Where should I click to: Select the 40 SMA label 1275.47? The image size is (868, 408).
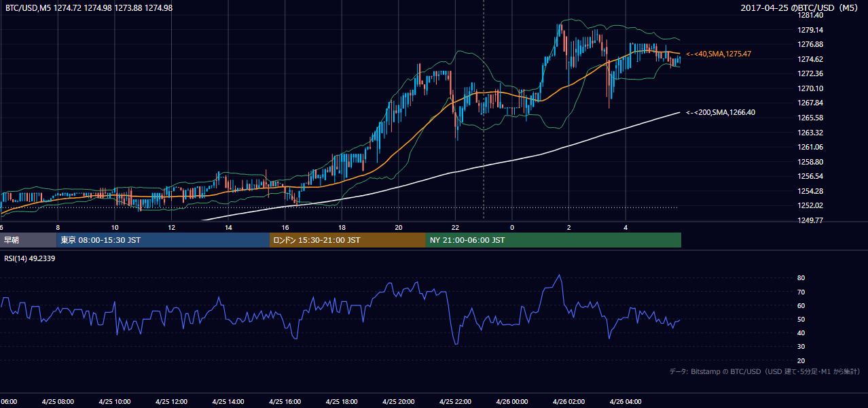[719, 54]
